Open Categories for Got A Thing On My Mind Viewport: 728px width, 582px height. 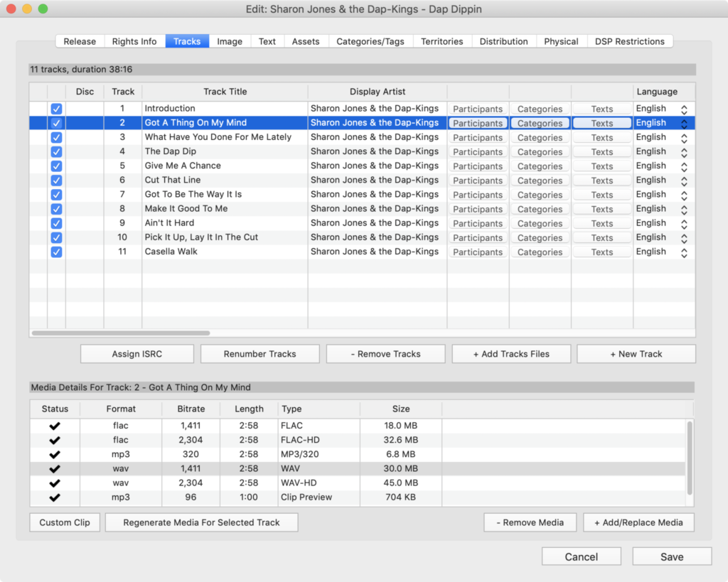[540, 123]
